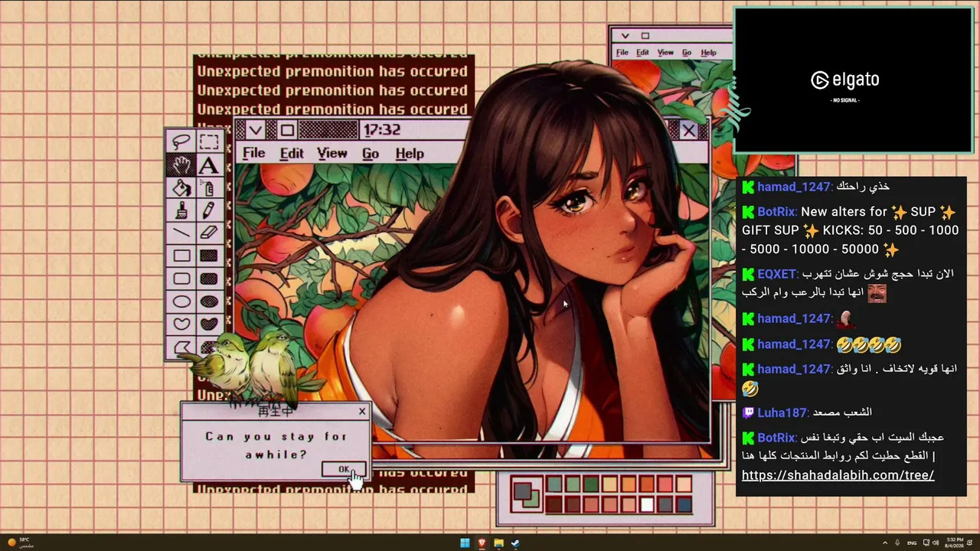The width and height of the screenshot is (980, 551).
Task: Select the dashed rectangle Marquee tool
Action: [208, 142]
